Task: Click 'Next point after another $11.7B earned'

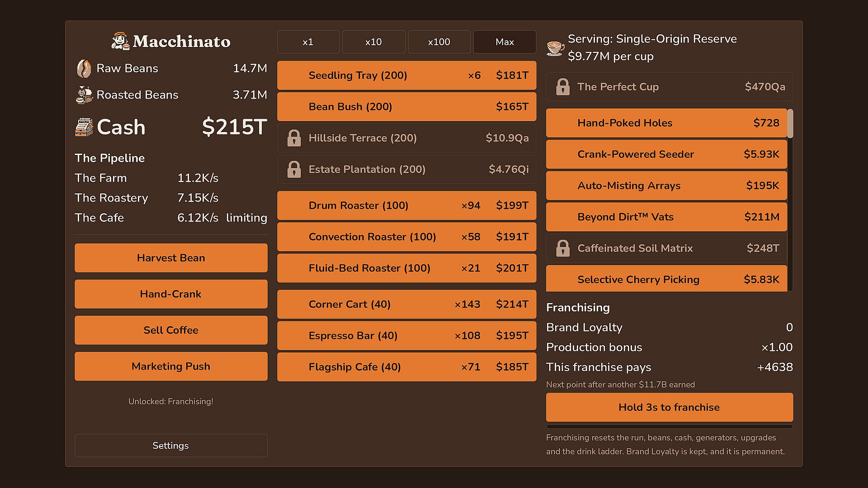Action: coord(620,385)
